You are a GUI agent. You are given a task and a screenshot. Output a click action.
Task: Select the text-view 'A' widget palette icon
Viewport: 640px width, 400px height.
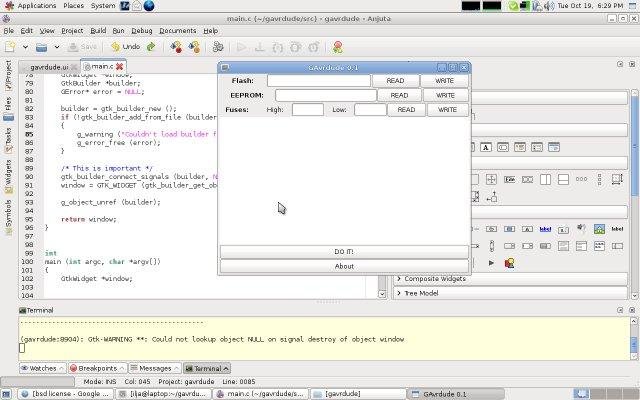(x=486, y=147)
